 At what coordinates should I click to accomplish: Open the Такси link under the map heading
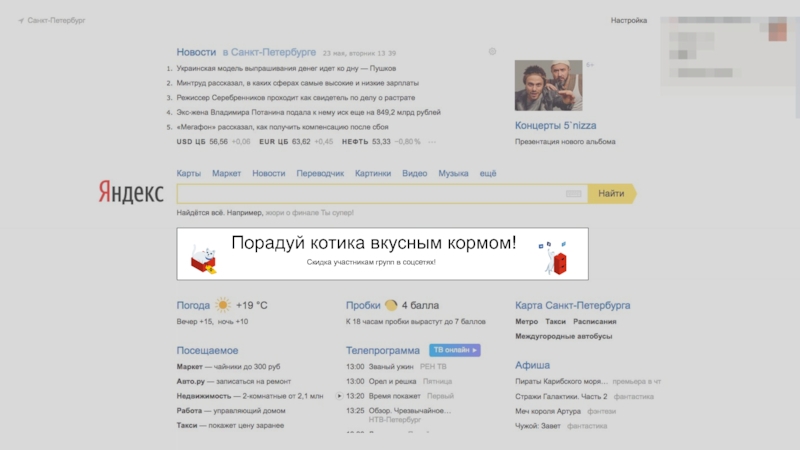(556, 321)
